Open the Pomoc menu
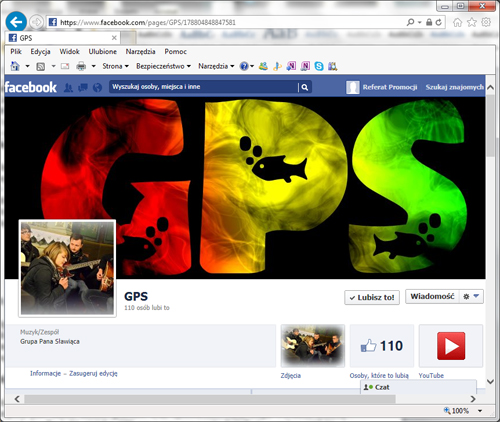500x422 pixels. tap(175, 52)
